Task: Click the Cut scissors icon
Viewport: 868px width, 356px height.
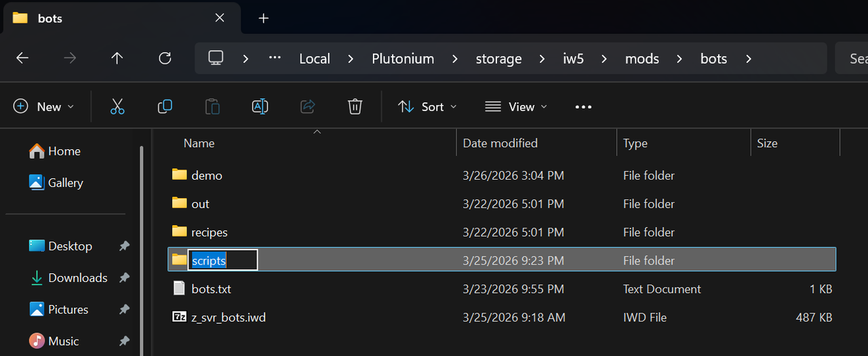Action: (117, 106)
